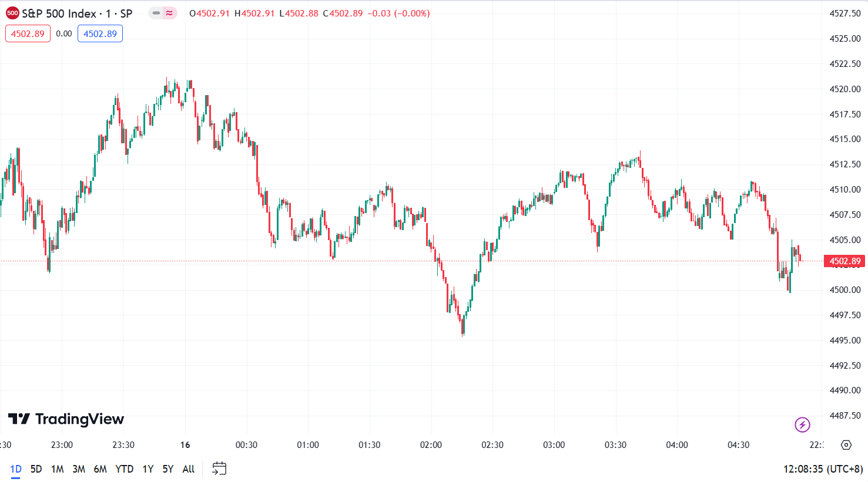Select the All time range
The height and width of the screenshot is (482, 868).
click(189, 469)
